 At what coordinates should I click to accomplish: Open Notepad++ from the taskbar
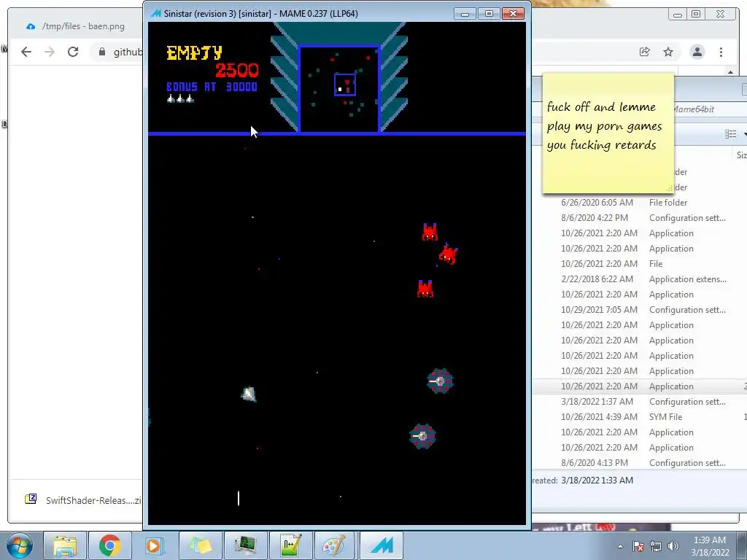click(290, 545)
